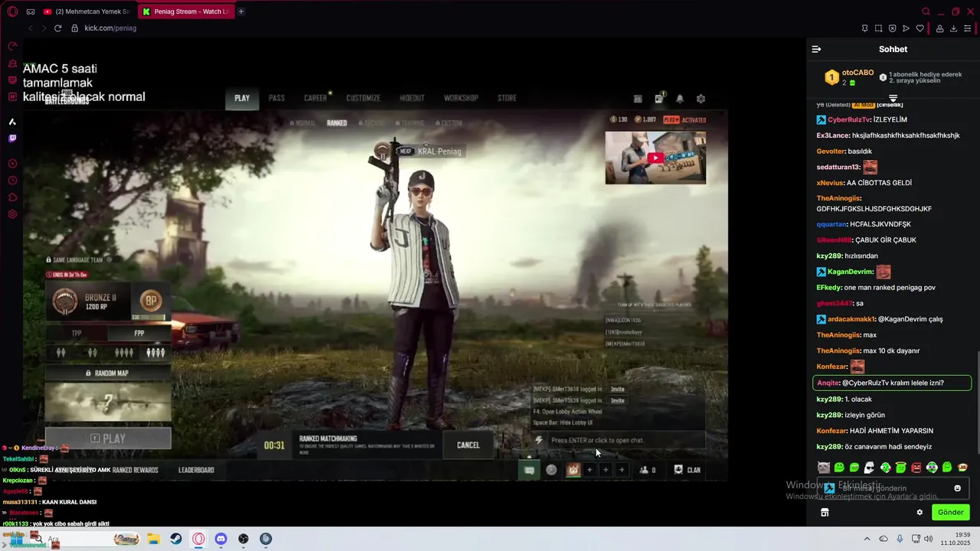Reload the kick.com page
The width and height of the screenshot is (980, 551).
click(57, 28)
